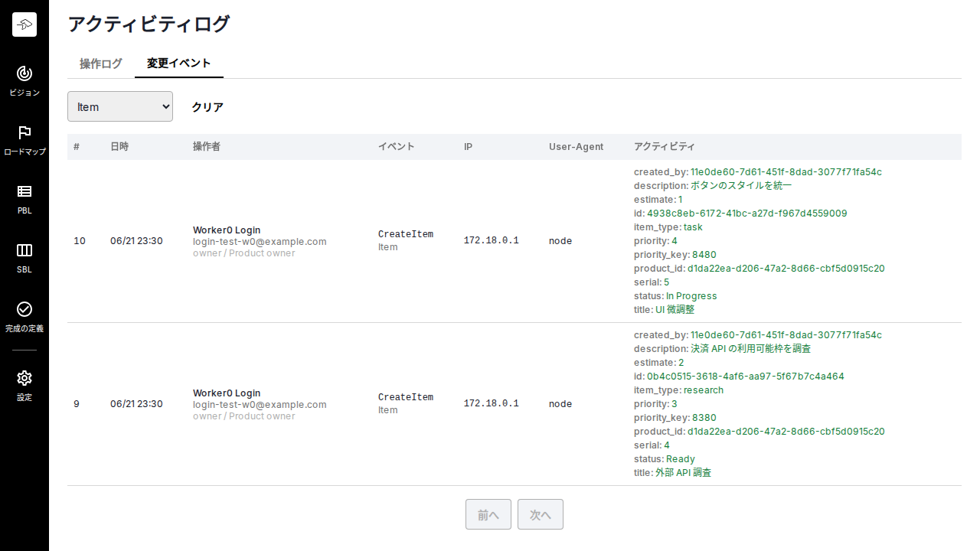Click item_type task value
This screenshot has height=551, width=980.
[x=693, y=227]
